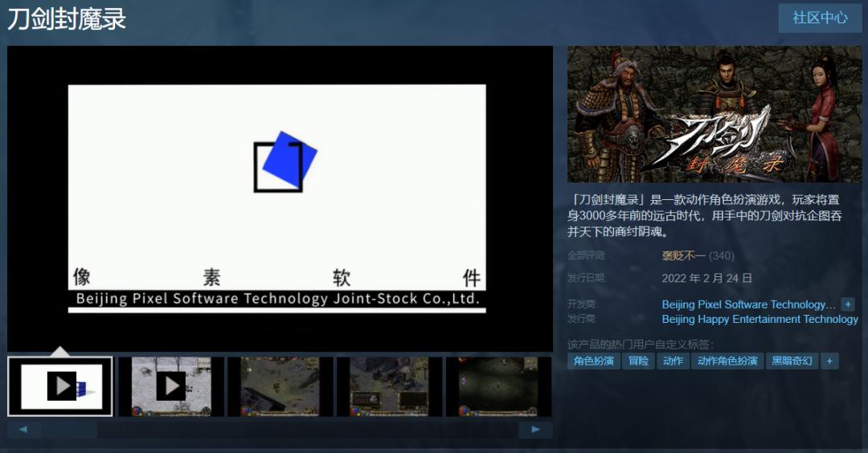The width and height of the screenshot is (868, 453).
Task: Click the game header capsule image
Action: tap(714, 115)
